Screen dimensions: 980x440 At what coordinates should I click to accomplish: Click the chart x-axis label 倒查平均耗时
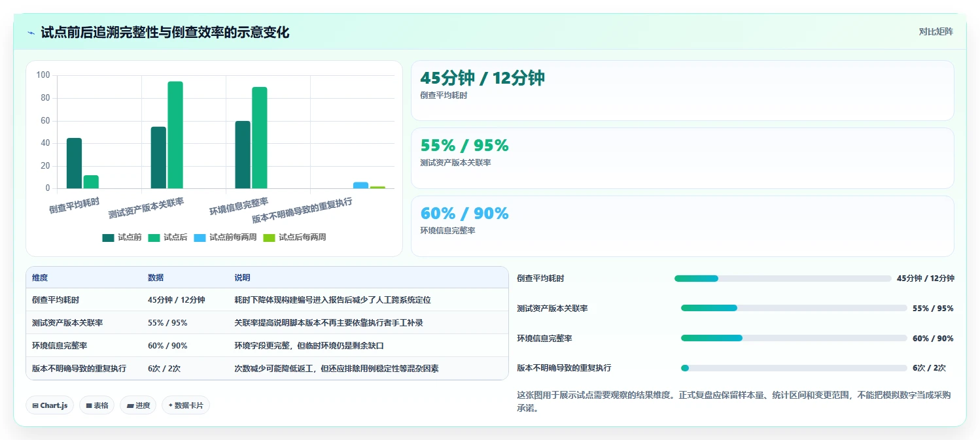point(75,206)
